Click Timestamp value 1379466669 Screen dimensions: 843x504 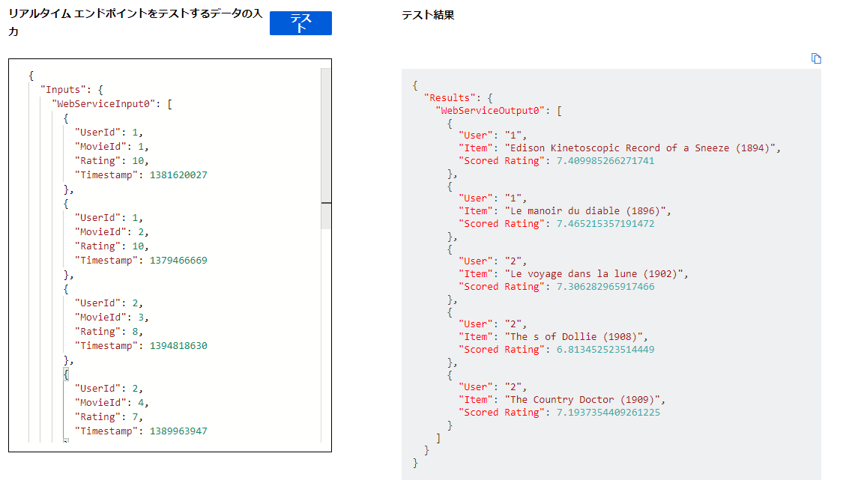(x=178, y=261)
